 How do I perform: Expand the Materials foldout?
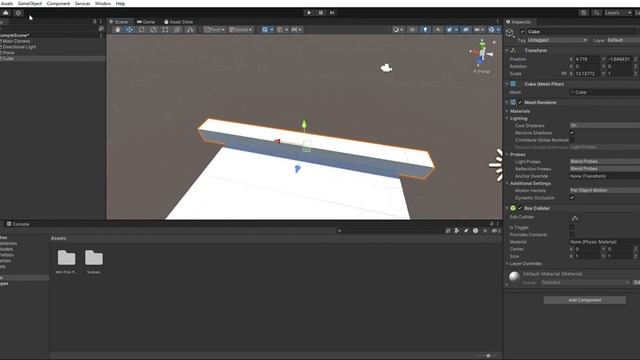507,111
